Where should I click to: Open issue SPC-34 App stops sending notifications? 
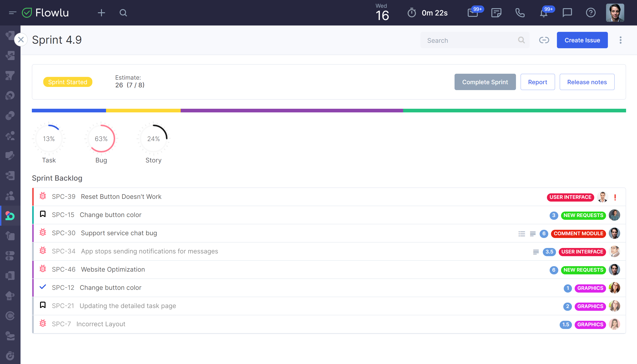(x=329, y=251)
